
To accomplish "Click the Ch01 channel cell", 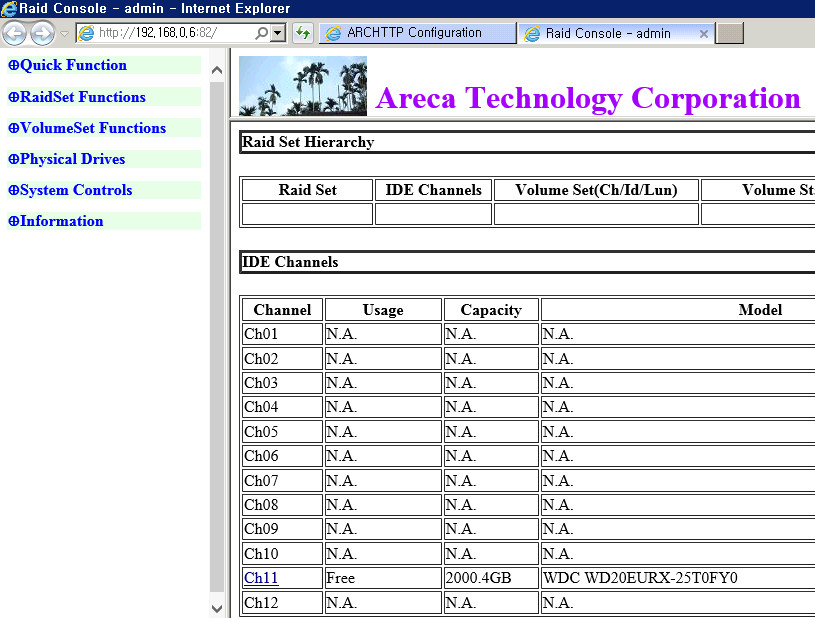I will (282, 334).
